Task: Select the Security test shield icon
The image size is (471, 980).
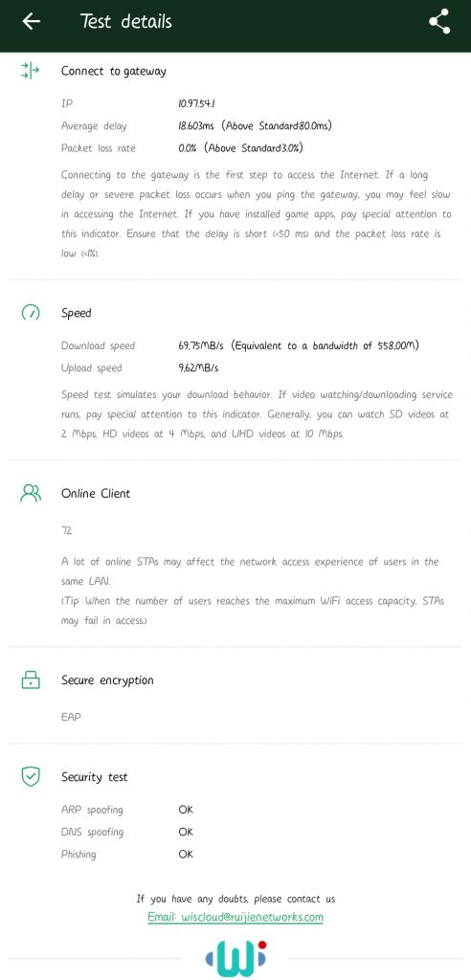Action: pos(30,777)
